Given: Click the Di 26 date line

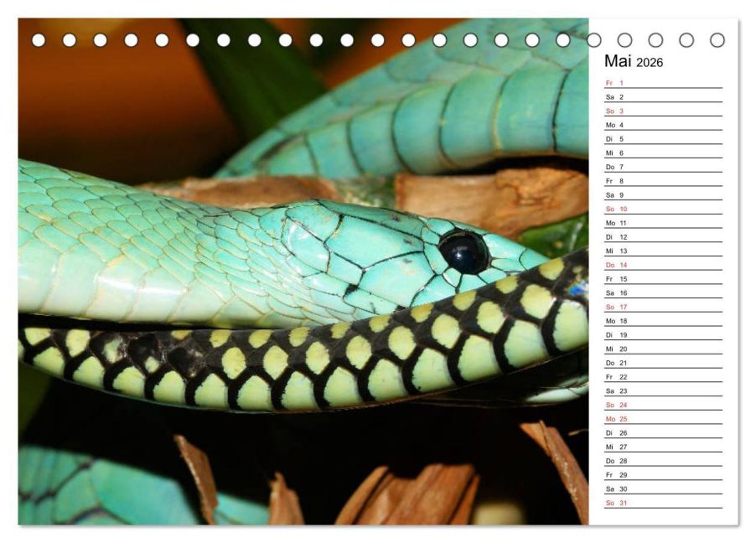Looking at the screenshot, I should 662,433.
